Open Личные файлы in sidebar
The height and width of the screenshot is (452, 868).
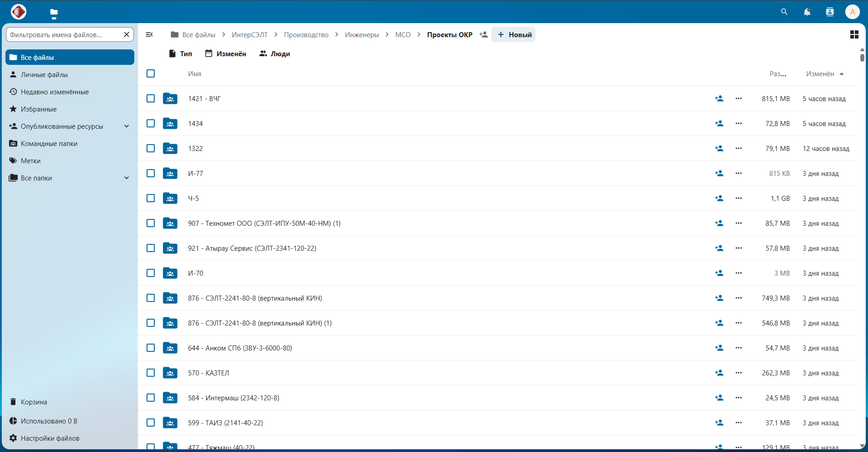click(70, 74)
